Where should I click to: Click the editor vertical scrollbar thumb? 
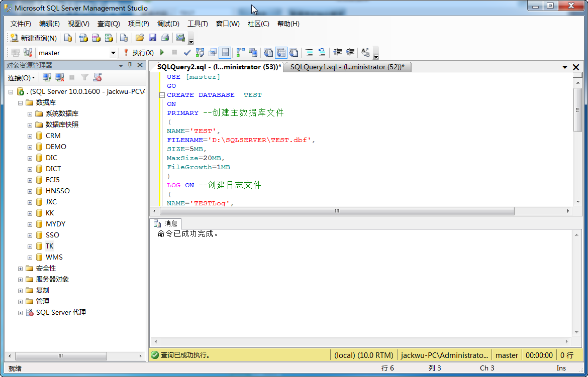click(x=578, y=109)
